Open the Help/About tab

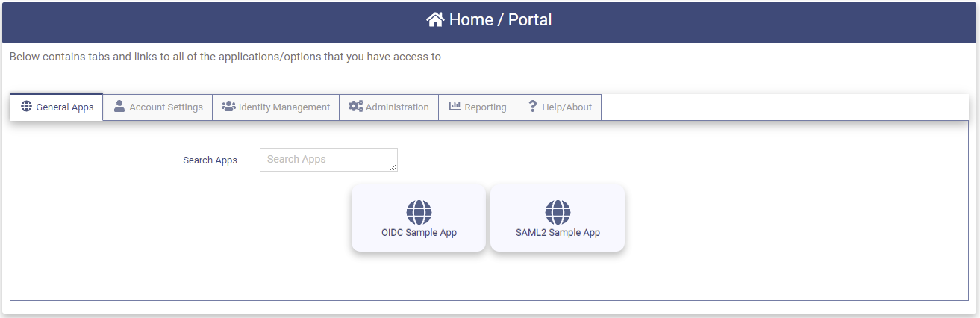pos(567,107)
